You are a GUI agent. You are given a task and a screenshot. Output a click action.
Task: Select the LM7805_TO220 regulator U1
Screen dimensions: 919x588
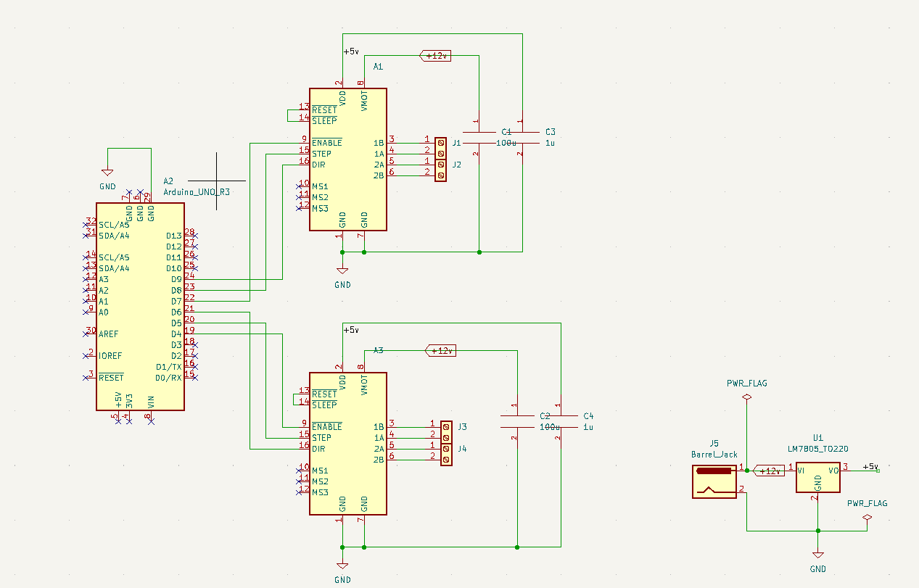pos(817,477)
